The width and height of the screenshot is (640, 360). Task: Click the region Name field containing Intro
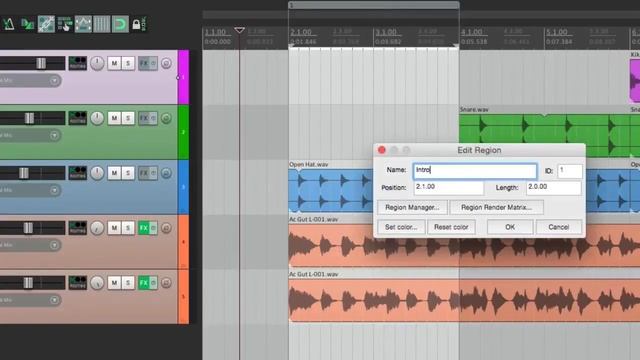click(x=475, y=171)
